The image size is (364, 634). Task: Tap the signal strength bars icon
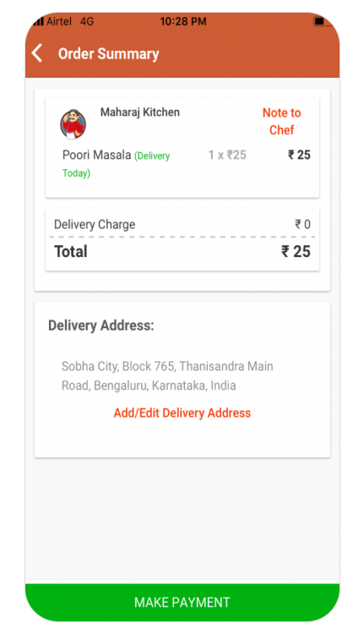[x=38, y=21]
